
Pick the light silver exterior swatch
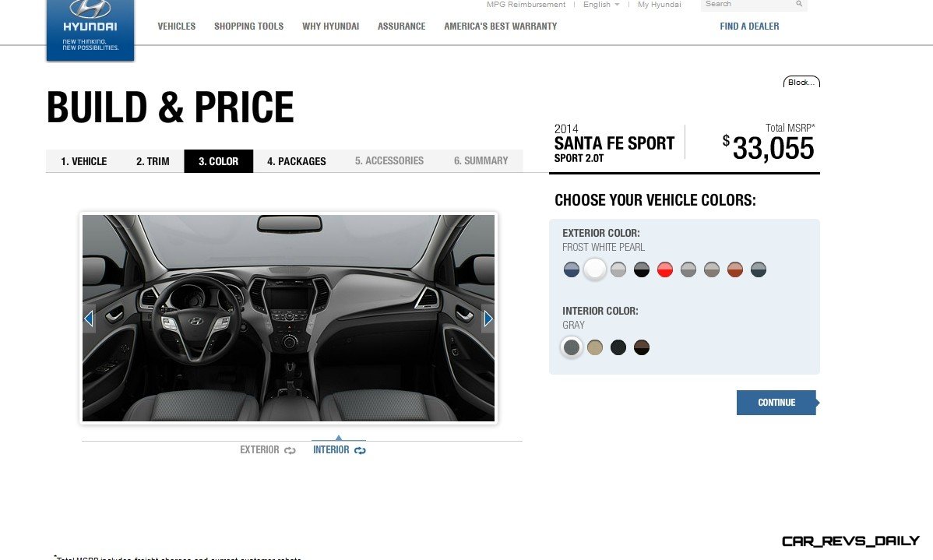point(618,269)
